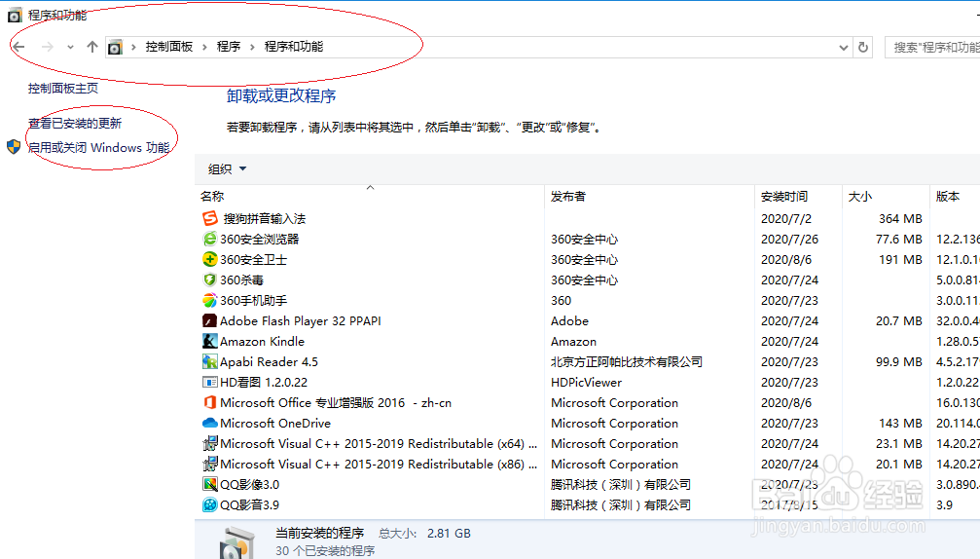Select HD看图 1.2.0.22 icon
The height and width of the screenshot is (559, 980).
(210, 382)
